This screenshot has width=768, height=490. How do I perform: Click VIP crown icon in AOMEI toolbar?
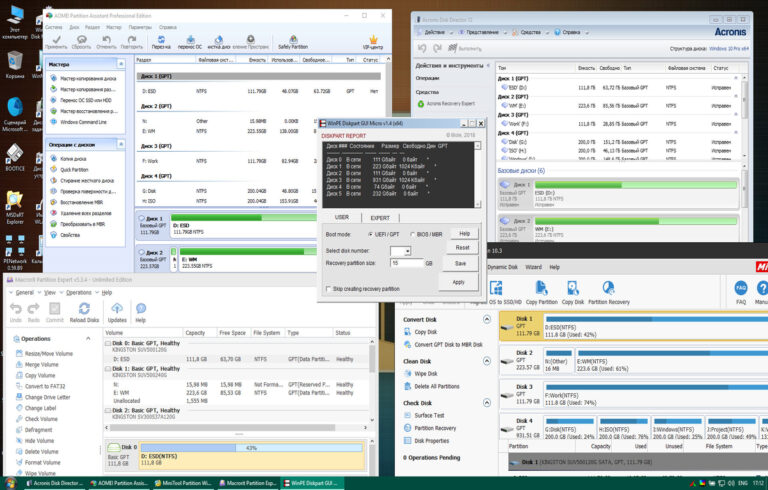tap(373, 39)
